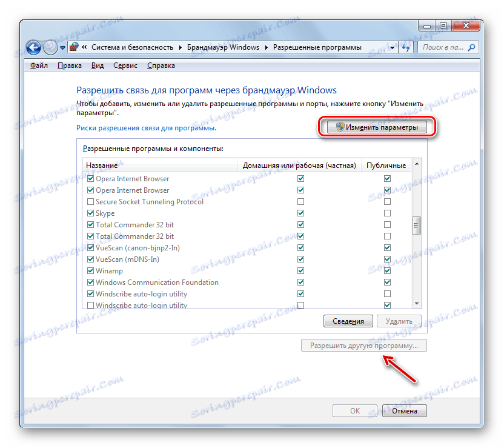Image resolution: width=504 pixels, height=448 pixels.
Task: Maximize the firewall window
Action: coord(443,25)
